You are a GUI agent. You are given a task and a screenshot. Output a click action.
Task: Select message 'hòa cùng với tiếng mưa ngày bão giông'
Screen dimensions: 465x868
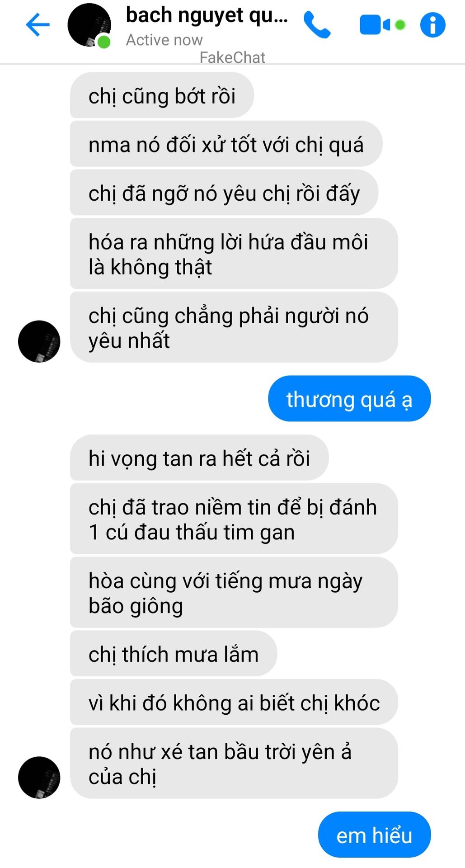tap(234, 593)
